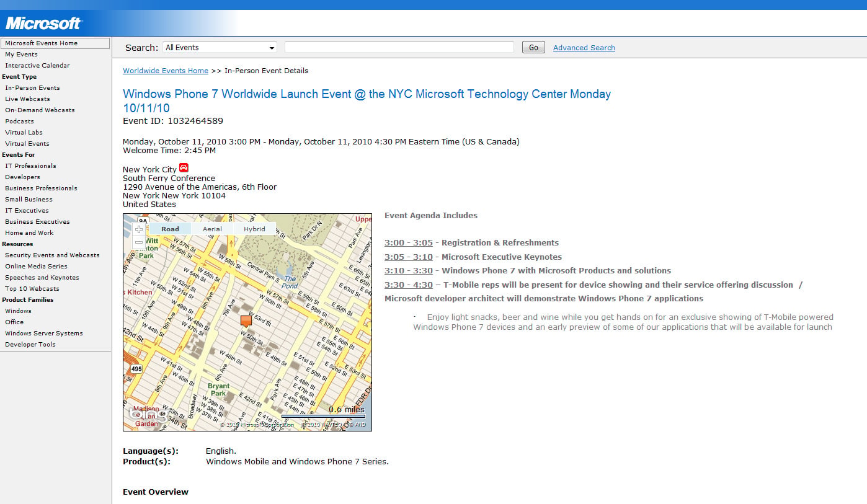Click the Event Overview heading
Image resolution: width=867 pixels, height=504 pixels.
point(156,492)
